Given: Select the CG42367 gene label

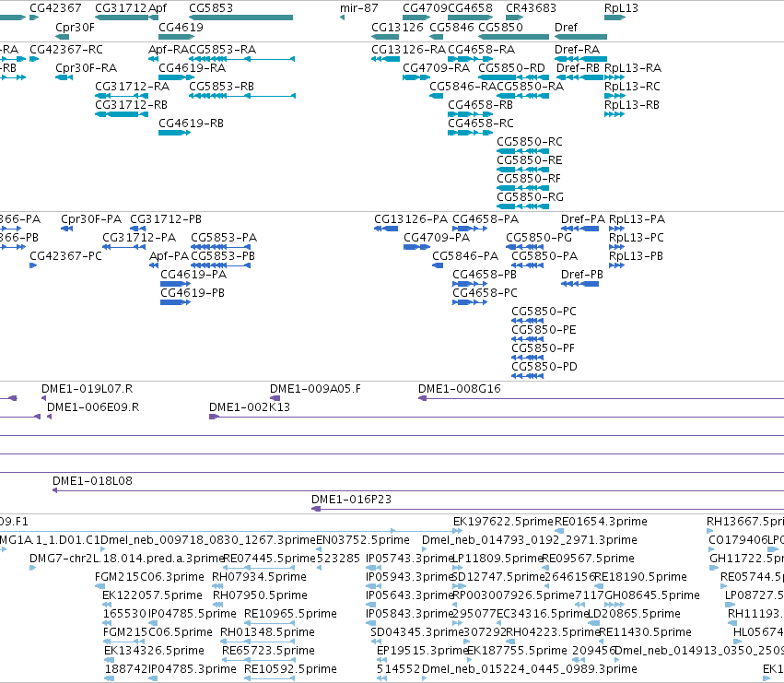Looking at the screenshot, I should (x=55, y=8).
